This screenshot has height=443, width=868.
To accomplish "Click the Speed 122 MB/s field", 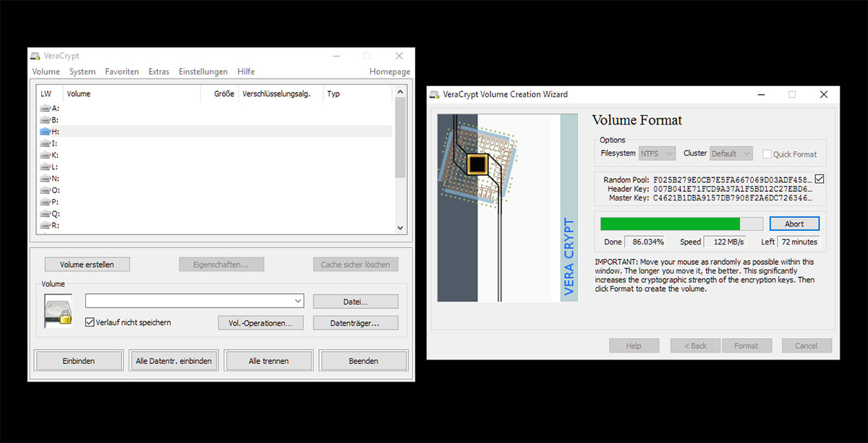I will coord(725,242).
